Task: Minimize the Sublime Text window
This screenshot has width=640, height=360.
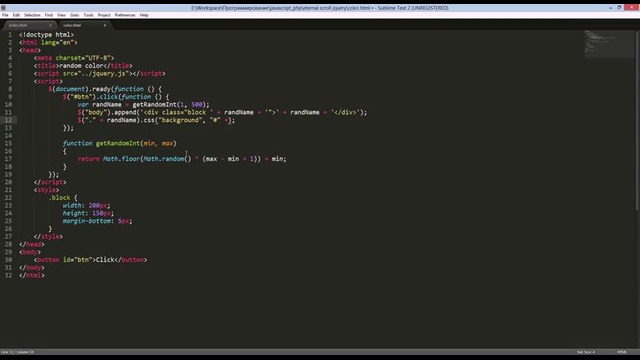Action: point(611,8)
